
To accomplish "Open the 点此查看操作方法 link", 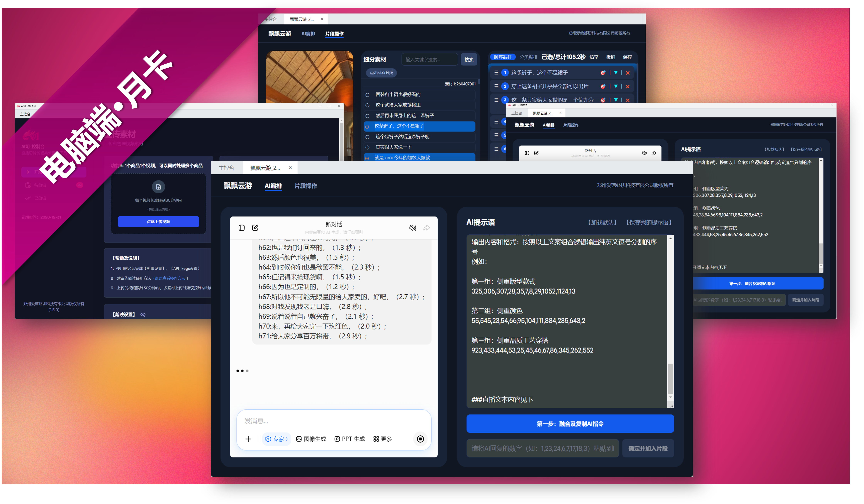I will 170,278.
